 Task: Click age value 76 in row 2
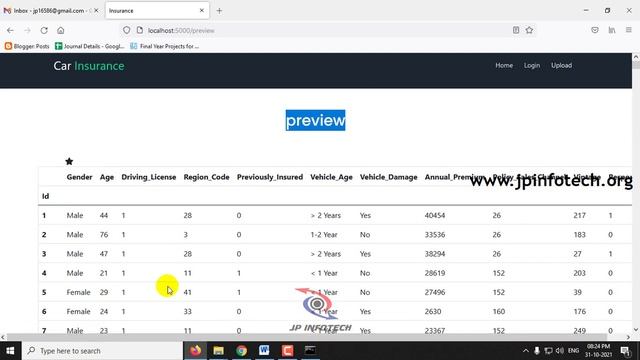click(x=104, y=235)
